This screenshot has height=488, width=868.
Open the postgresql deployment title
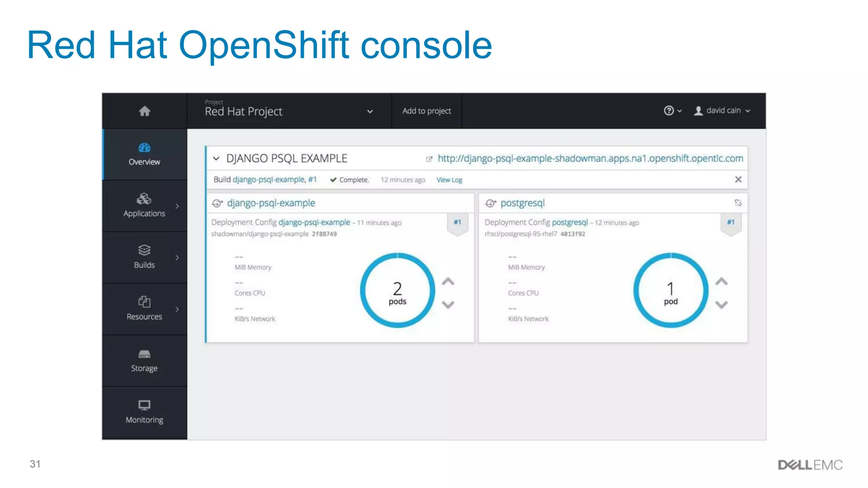tap(523, 203)
